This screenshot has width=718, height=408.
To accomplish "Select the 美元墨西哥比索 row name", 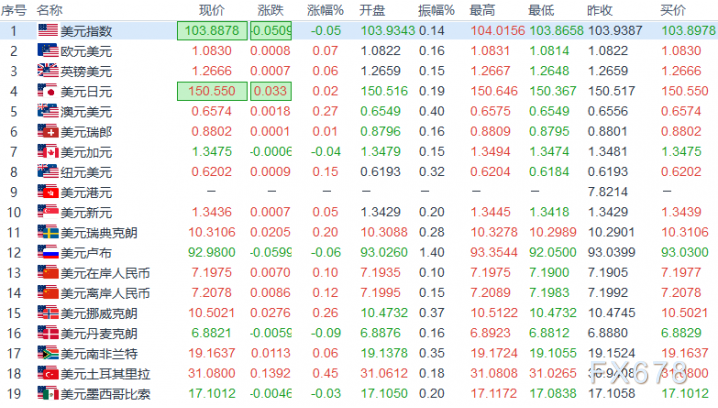I will (105, 394).
